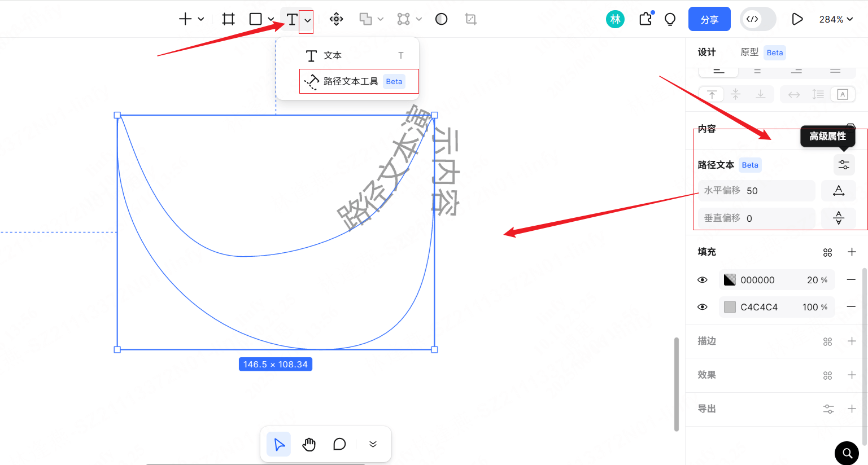The height and width of the screenshot is (465, 868).
Task: Open path text advanced properties
Action: point(844,165)
